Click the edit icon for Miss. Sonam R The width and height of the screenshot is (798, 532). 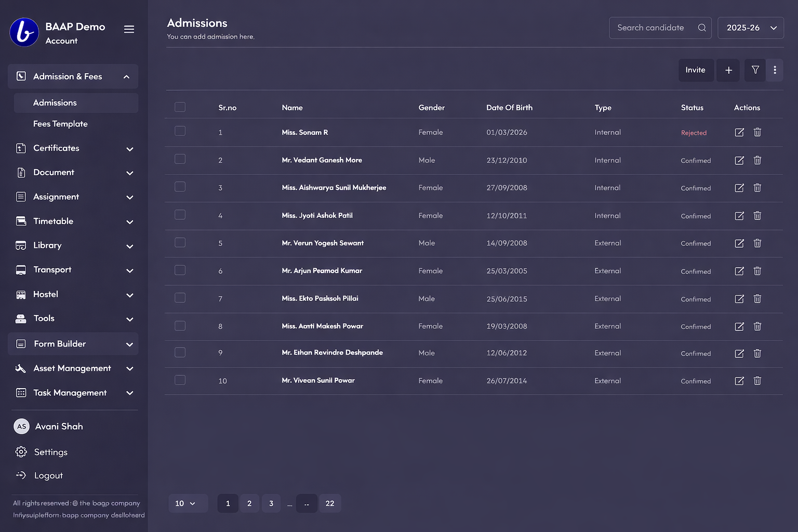coord(739,132)
